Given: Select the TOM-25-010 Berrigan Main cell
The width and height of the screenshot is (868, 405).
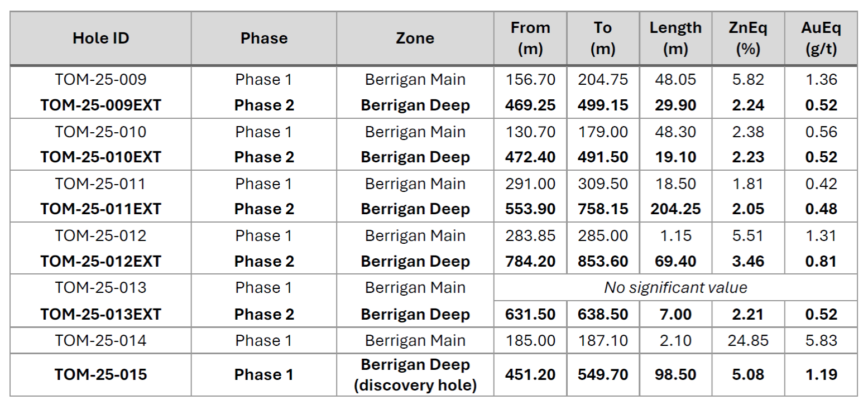Looking at the screenshot, I should click(415, 132).
